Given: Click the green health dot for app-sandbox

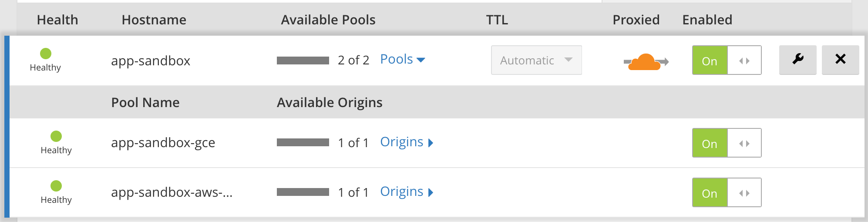Looking at the screenshot, I should tap(46, 54).
